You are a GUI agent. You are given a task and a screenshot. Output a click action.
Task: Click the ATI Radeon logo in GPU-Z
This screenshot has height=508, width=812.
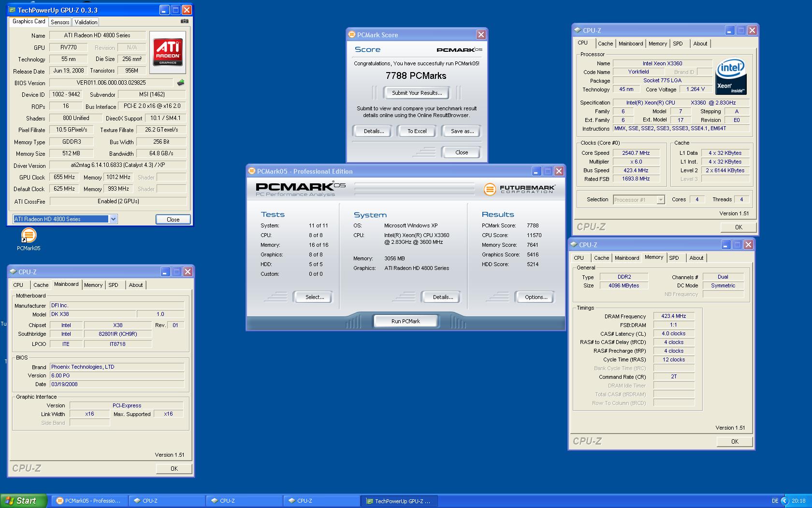(168, 52)
